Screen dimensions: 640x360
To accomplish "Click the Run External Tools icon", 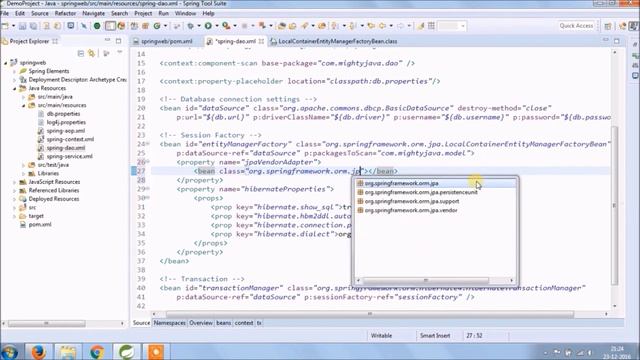I will coord(226,26).
